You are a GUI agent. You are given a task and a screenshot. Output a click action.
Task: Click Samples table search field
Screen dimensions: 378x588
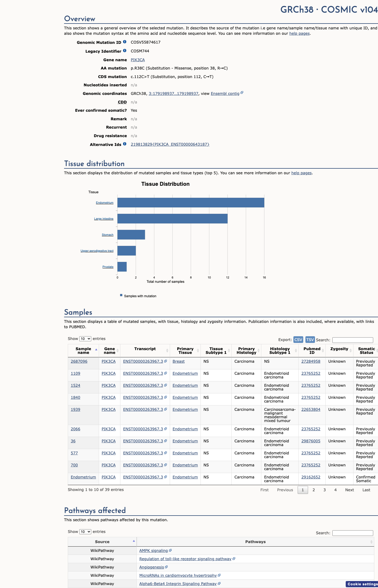pos(353,340)
